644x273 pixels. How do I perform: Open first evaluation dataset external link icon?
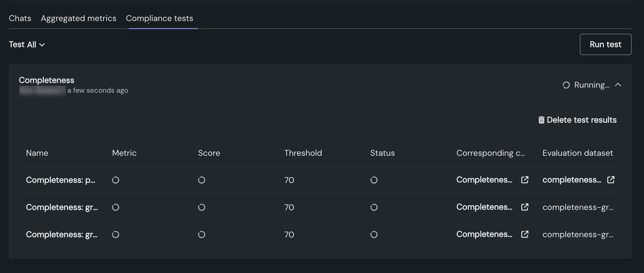pyautogui.click(x=611, y=180)
